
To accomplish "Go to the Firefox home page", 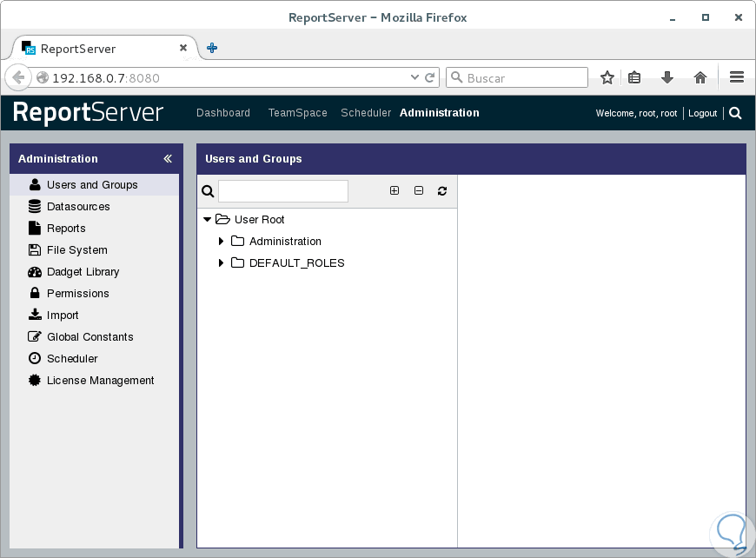I will (700, 77).
